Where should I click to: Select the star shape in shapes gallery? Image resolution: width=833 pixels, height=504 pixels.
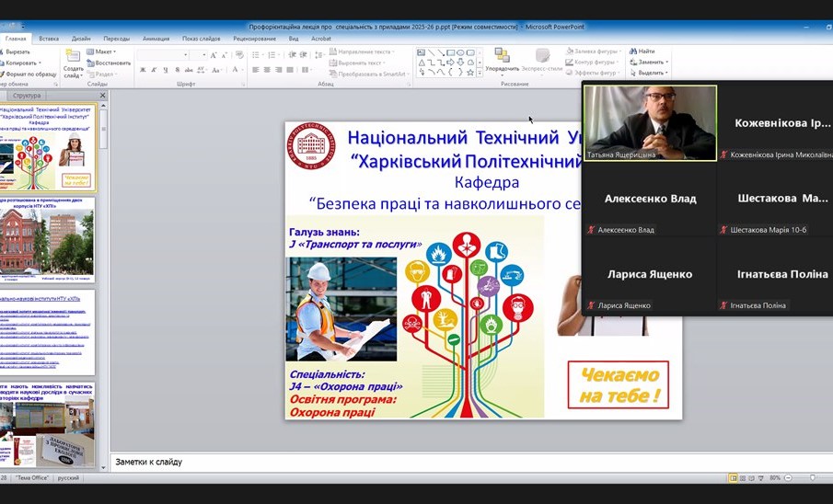470,72
